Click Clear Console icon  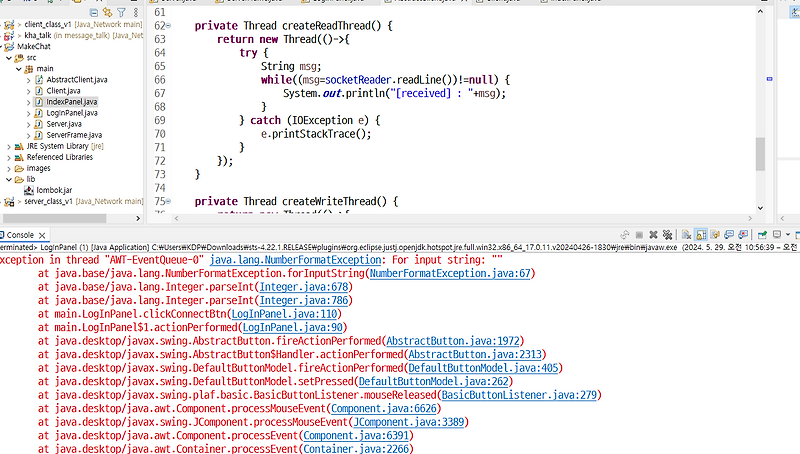pos(687,235)
